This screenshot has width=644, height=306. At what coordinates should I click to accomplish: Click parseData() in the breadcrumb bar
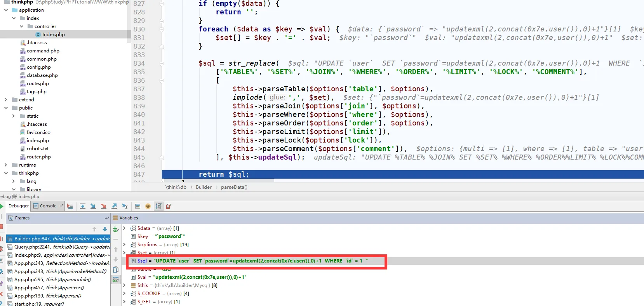point(234,187)
